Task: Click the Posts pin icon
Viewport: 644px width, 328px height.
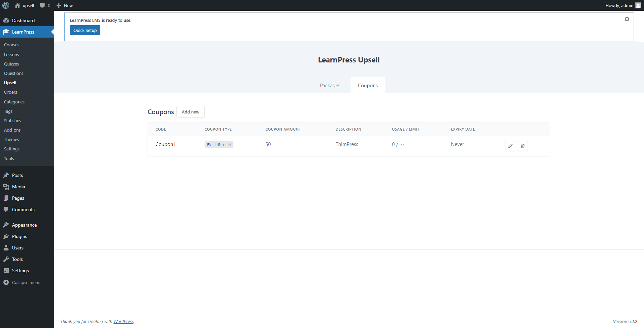Action: click(x=6, y=175)
